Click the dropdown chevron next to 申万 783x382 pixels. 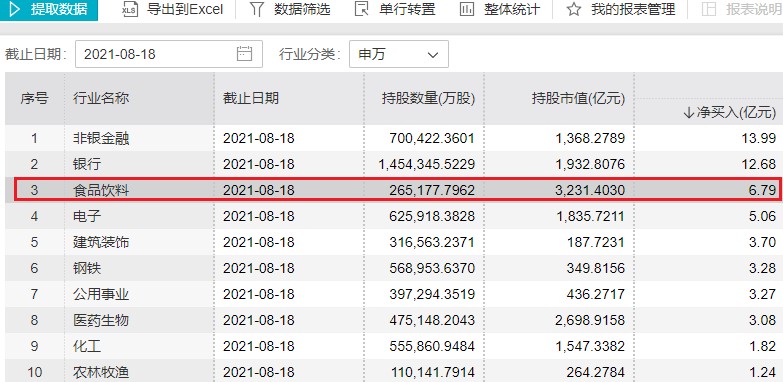433,54
